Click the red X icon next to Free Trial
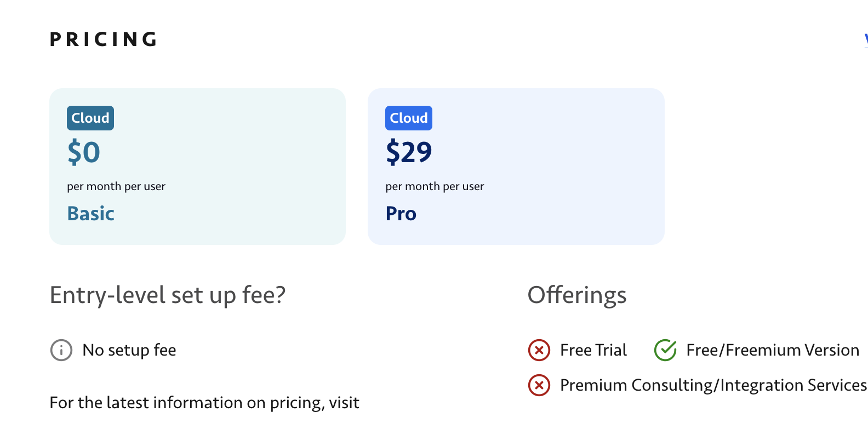The width and height of the screenshot is (868, 423). point(539,350)
